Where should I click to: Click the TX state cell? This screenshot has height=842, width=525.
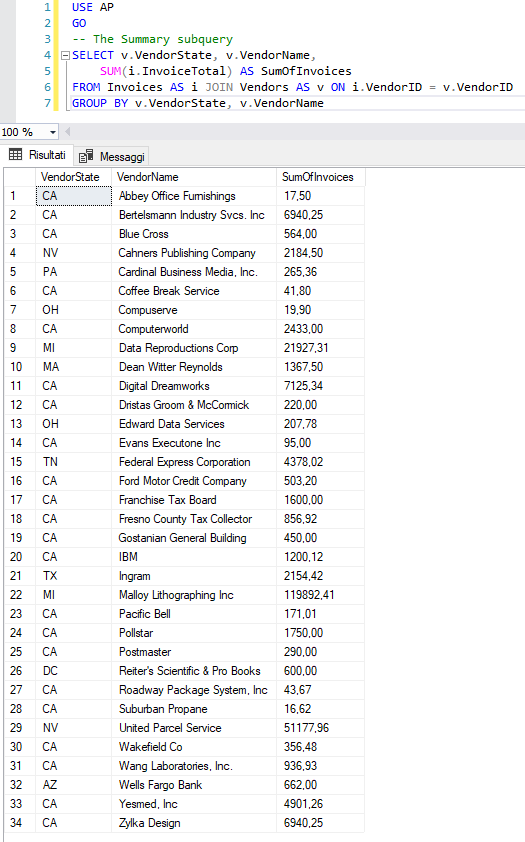[74, 576]
